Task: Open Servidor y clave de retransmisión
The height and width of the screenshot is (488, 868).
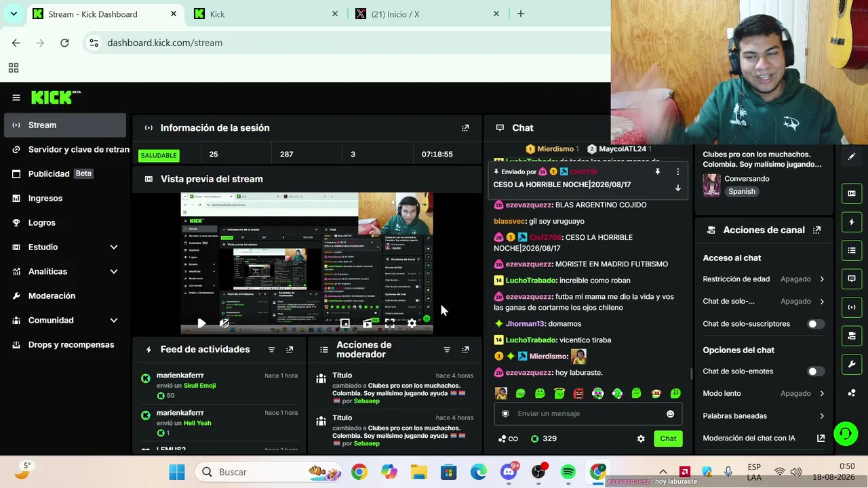Action: coord(65,150)
